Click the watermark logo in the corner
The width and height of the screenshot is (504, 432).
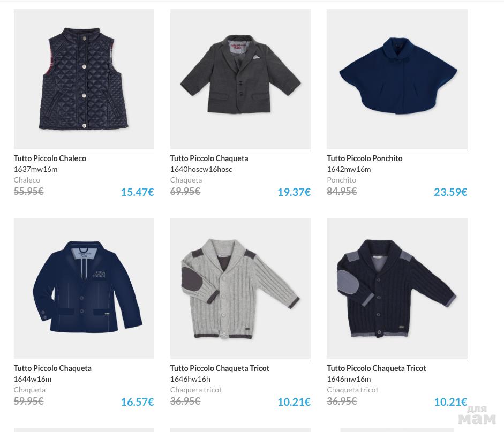point(477,415)
